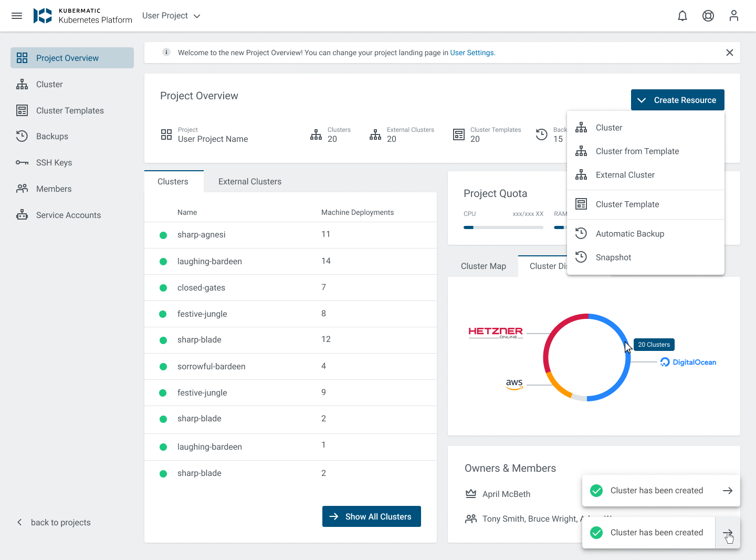Open the user account icon top right
756x560 pixels.
tap(733, 16)
